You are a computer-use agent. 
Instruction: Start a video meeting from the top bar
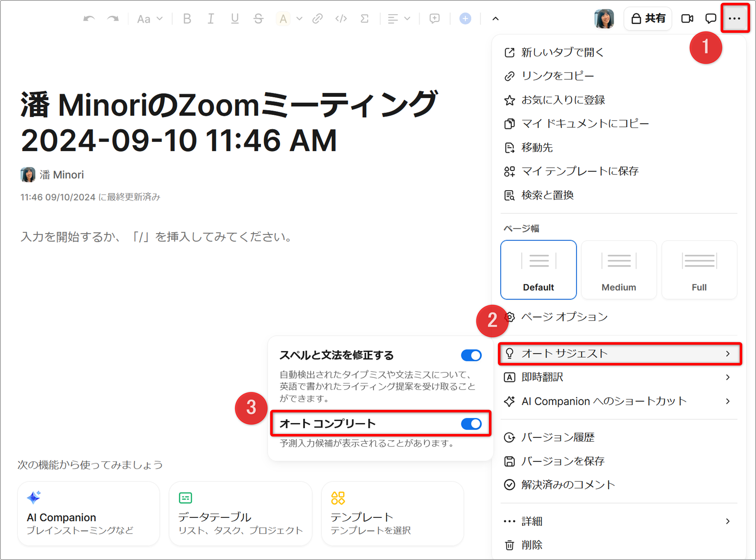click(x=687, y=19)
